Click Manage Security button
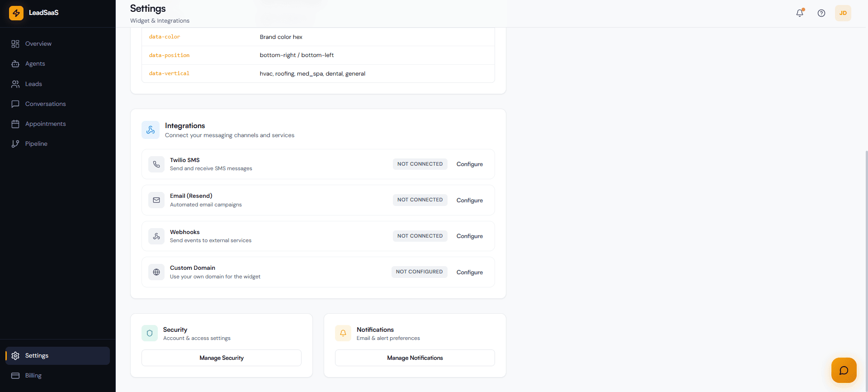The width and height of the screenshot is (868, 392). pyautogui.click(x=222, y=358)
